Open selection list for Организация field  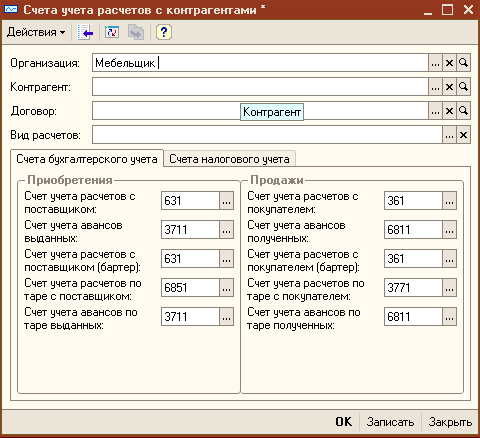pyautogui.click(x=435, y=63)
